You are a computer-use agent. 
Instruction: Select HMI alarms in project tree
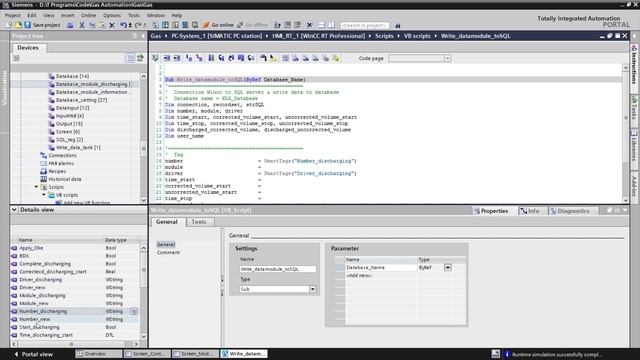point(61,163)
